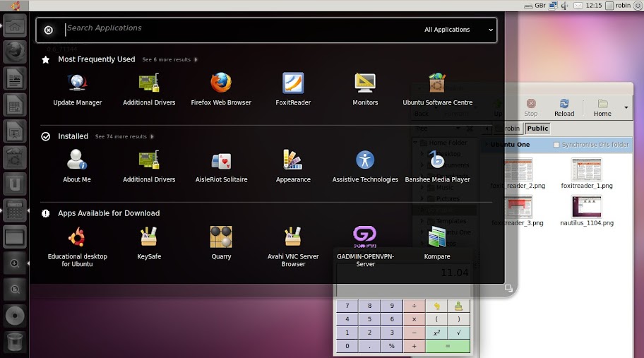
Task: Launch Additional Drivers under Most Frequently Used
Action: (149, 90)
